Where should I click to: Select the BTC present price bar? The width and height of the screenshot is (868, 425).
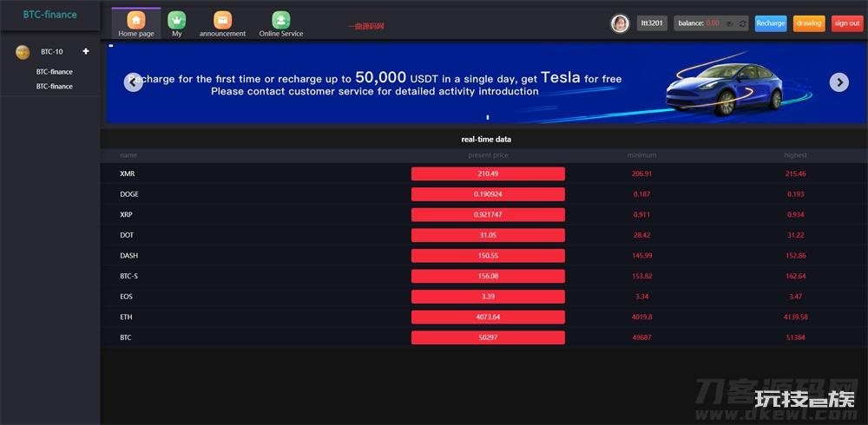488,337
